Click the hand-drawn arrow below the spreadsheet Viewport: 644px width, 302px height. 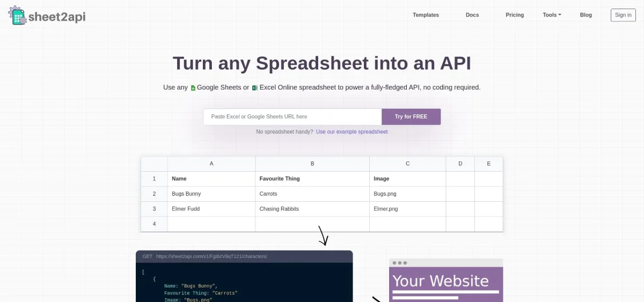tap(323, 235)
